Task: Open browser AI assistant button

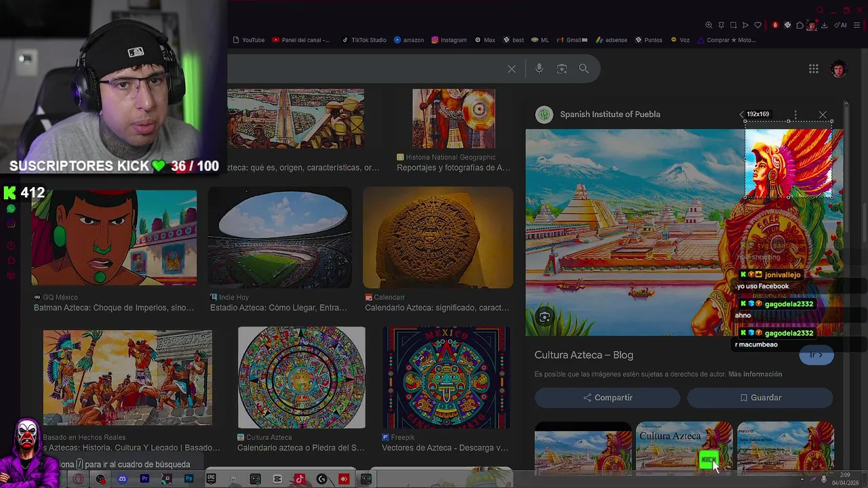Action: (x=842, y=25)
